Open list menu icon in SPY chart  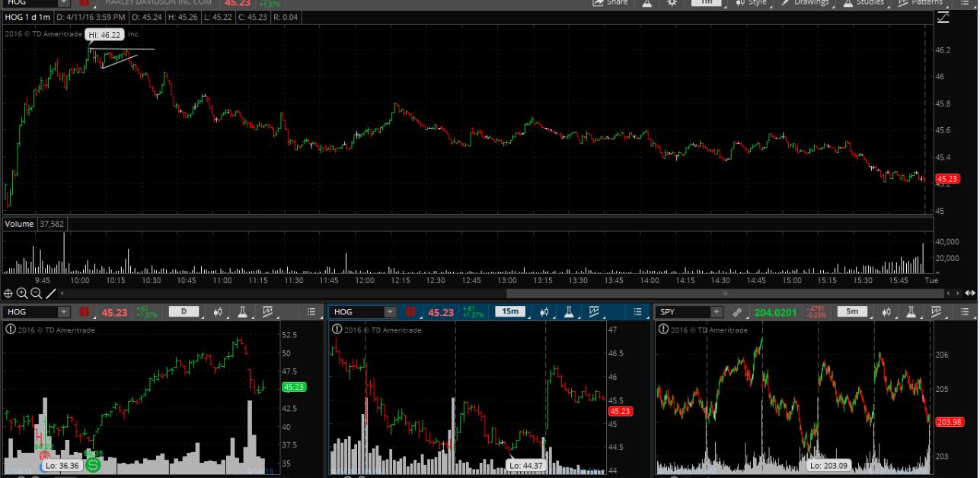click(x=965, y=312)
